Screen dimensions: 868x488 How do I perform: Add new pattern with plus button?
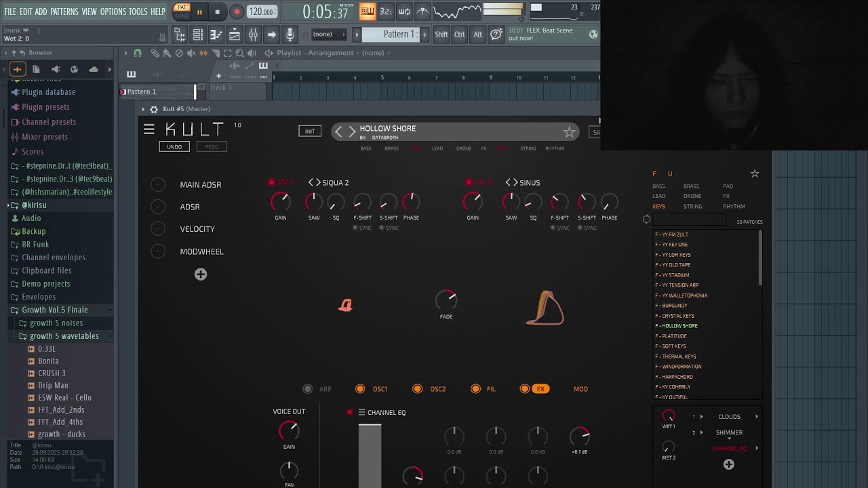pyautogui.click(x=425, y=35)
